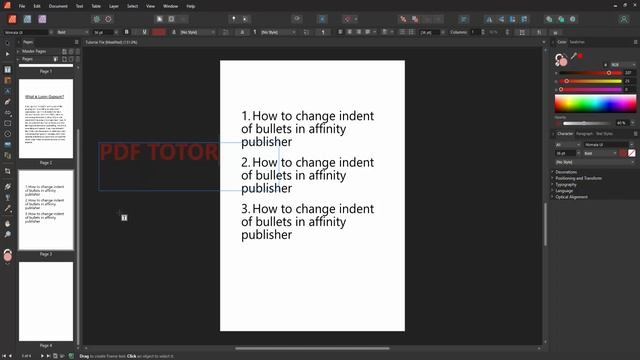Open the Window menu

pos(170,6)
